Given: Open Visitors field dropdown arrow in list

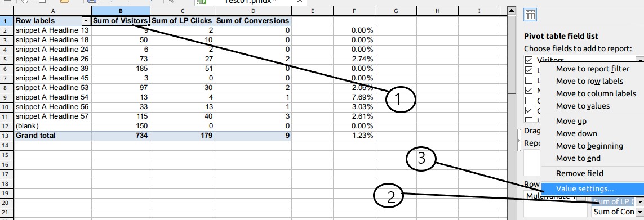Looking at the screenshot, I should [640, 60].
